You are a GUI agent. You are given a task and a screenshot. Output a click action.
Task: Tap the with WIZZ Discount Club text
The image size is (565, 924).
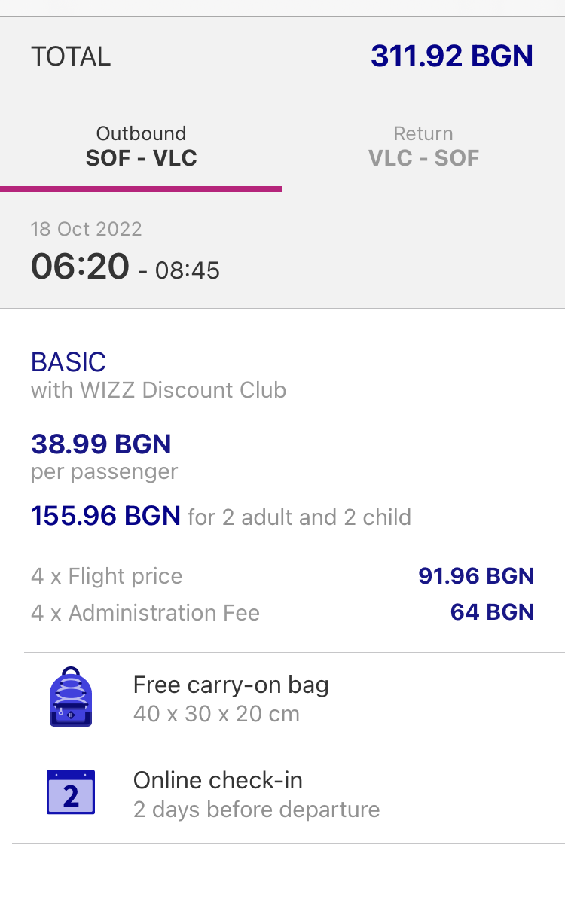coord(158,390)
